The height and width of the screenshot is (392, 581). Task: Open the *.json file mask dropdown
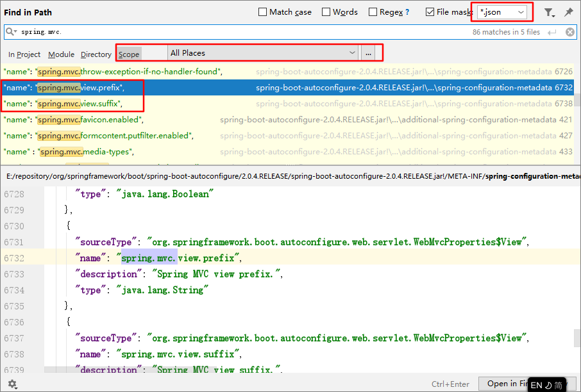tap(521, 12)
